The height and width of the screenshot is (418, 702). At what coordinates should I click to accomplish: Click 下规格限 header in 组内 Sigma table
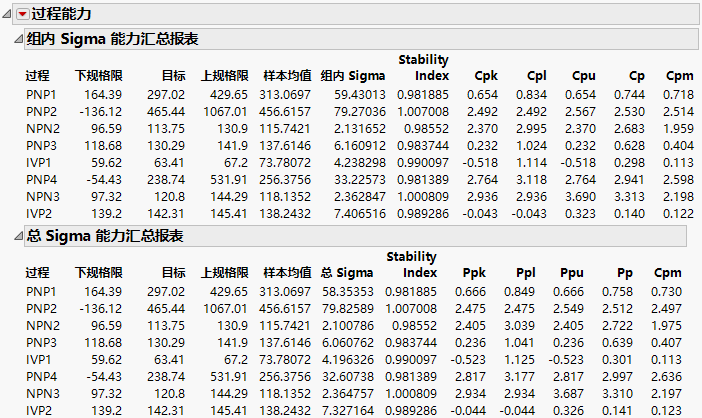click(x=98, y=76)
